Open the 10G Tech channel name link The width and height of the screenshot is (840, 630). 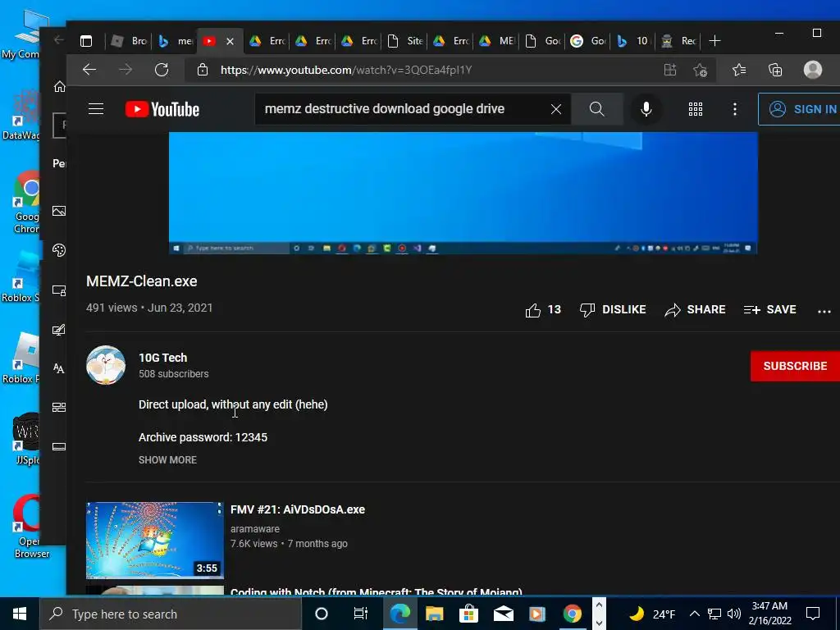(163, 358)
